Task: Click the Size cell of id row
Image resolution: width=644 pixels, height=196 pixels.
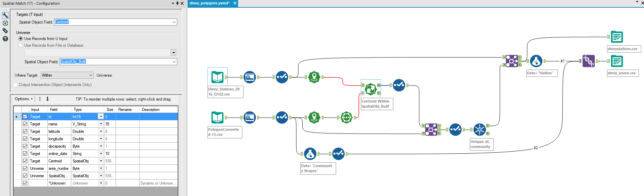Action: tap(110, 117)
